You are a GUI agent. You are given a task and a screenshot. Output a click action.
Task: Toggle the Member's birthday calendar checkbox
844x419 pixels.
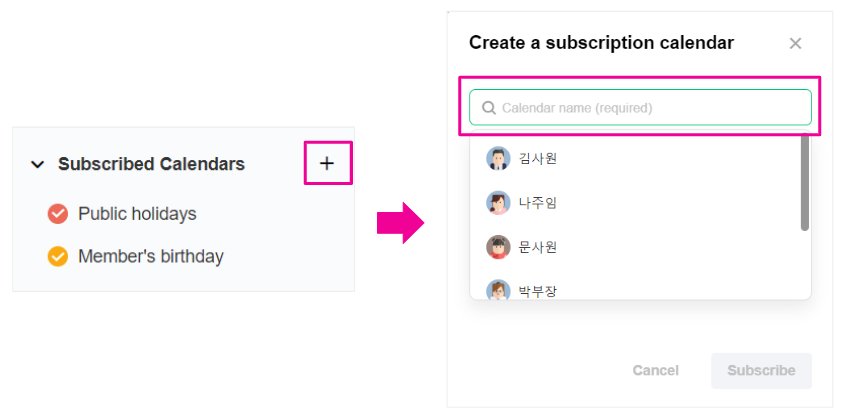click(58, 257)
